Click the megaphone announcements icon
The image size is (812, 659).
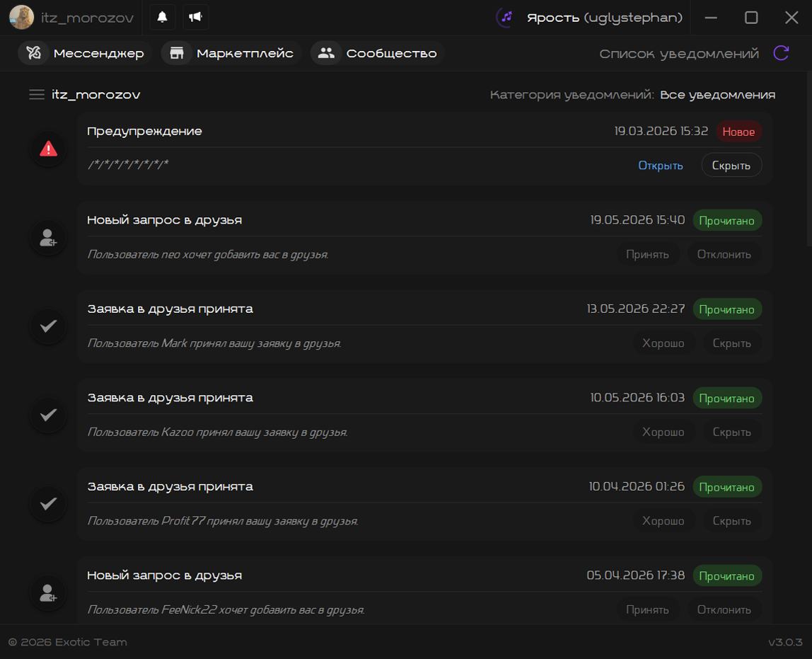(x=195, y=17)
